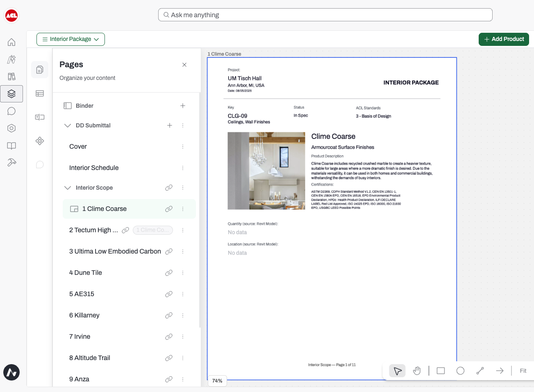534x392 pixels.
Task: Select the stacked layers icon in sidebar
Action: (x=11, y=94)
